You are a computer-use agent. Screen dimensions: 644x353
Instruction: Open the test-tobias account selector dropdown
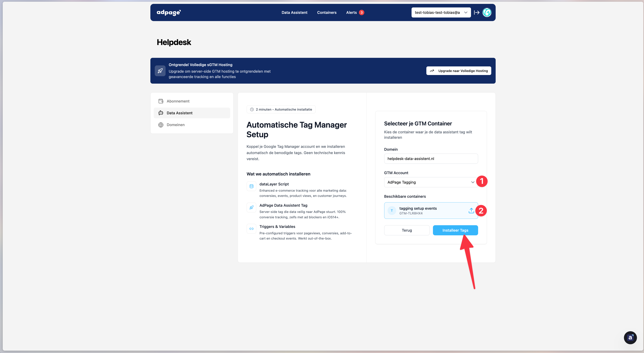pos(441,12)
